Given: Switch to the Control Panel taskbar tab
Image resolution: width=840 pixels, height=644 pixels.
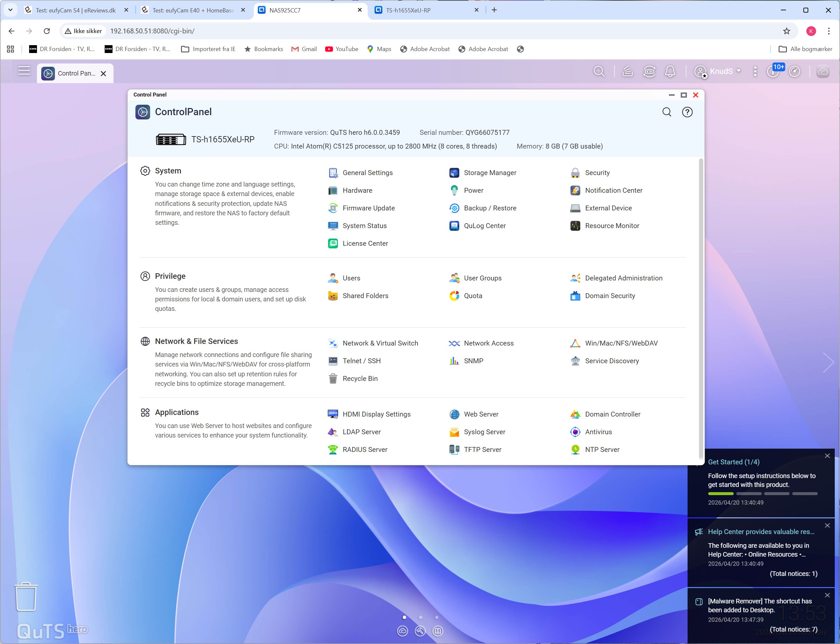Looking at the screenshot, I should pos(75,73).
